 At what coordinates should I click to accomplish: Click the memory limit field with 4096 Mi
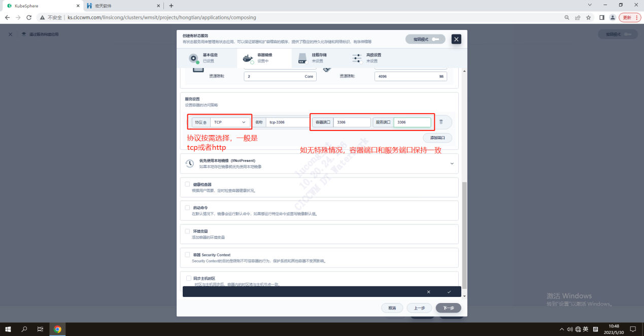point(411,76)
